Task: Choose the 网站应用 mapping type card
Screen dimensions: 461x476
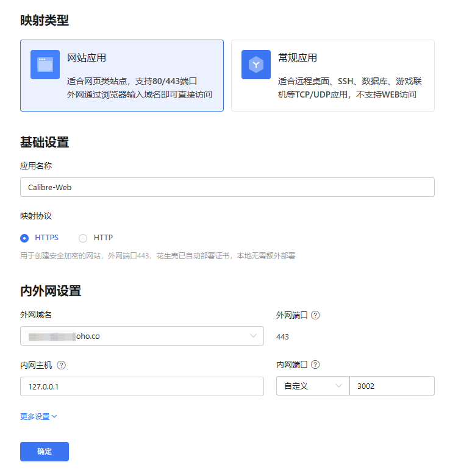Action: click(122, 76)
